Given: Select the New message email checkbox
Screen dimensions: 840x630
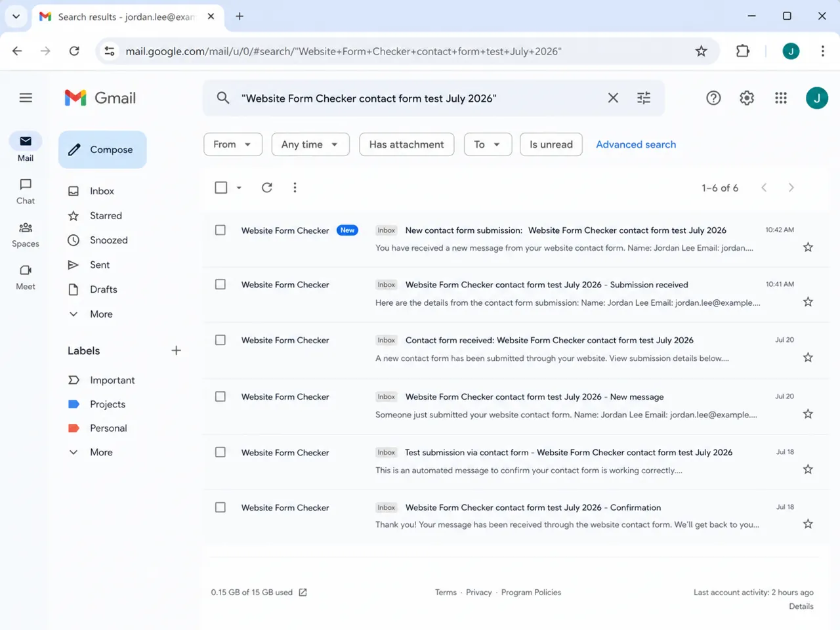Looking at the screenshot, I should [x=220, y=396].
